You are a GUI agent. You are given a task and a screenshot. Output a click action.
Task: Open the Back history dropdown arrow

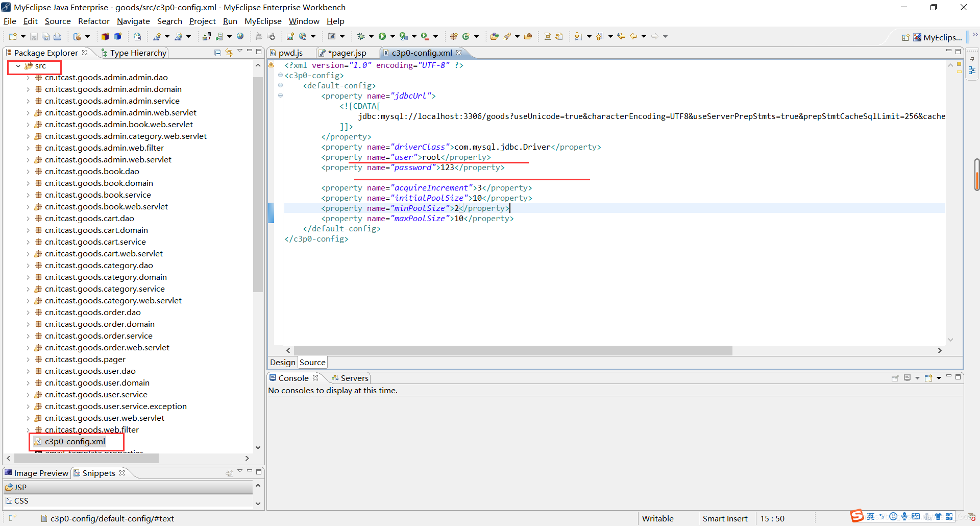pyautogui.click(x=644, y=36)
